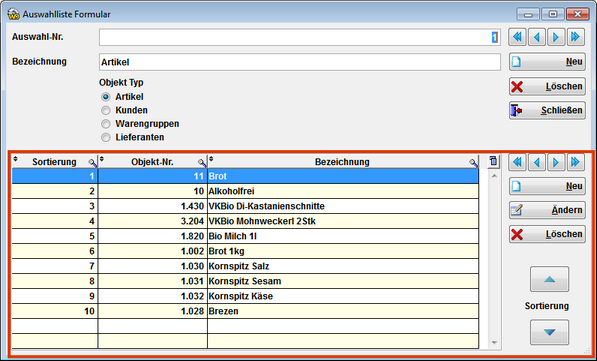Click search icon in Objekt-Nr. column header
The height and width of the screenshot is (361, 597).
202,163
